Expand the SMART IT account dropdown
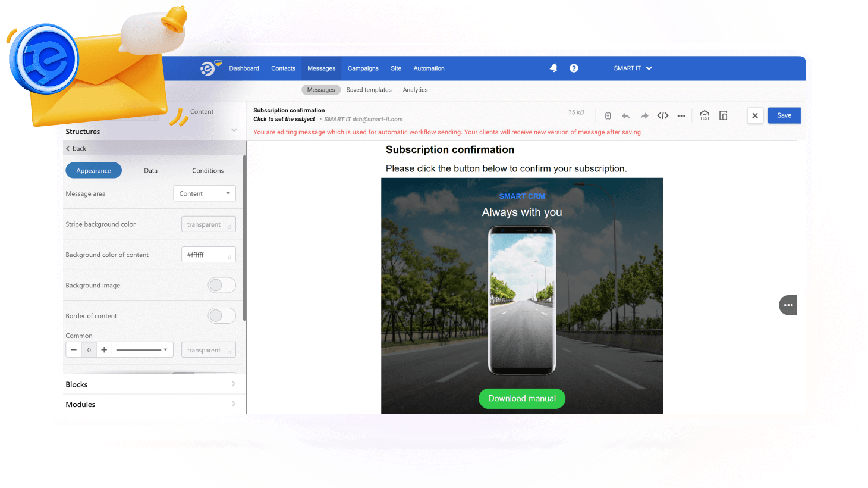Screen dimensions: 868x488 coord(633,68)
